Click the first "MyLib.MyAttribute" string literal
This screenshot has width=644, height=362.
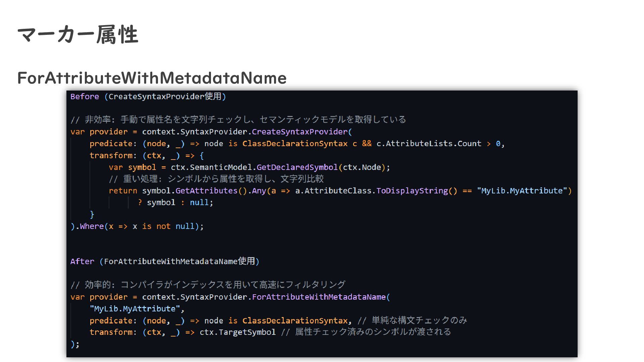pyautogui.click(x=522, y=191)
